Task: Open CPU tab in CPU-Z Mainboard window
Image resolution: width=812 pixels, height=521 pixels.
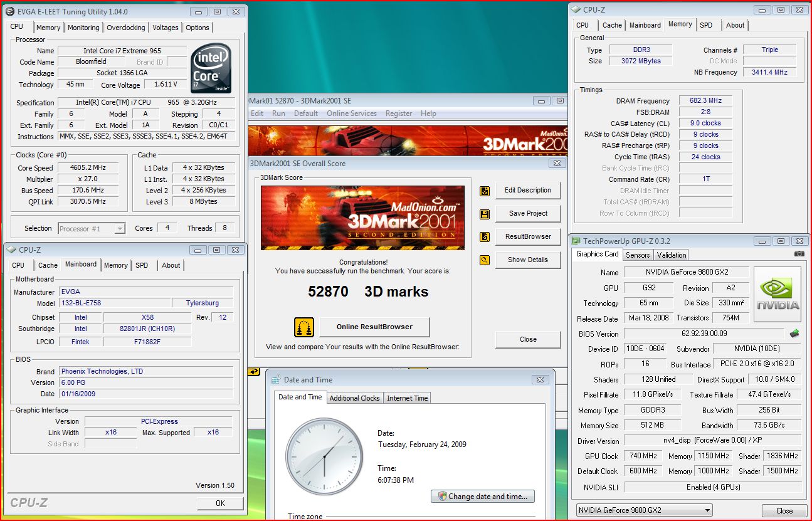Action: [x=18, y=265]
